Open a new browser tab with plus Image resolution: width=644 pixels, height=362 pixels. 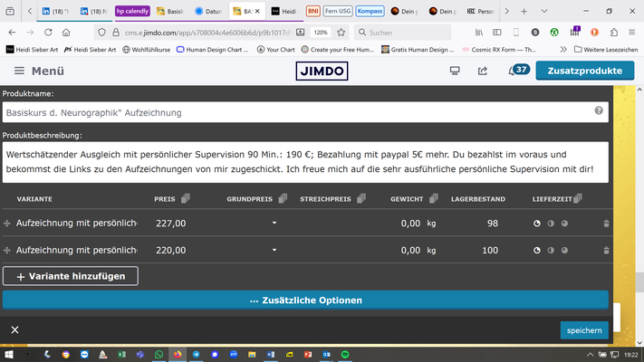pos(524,11)
